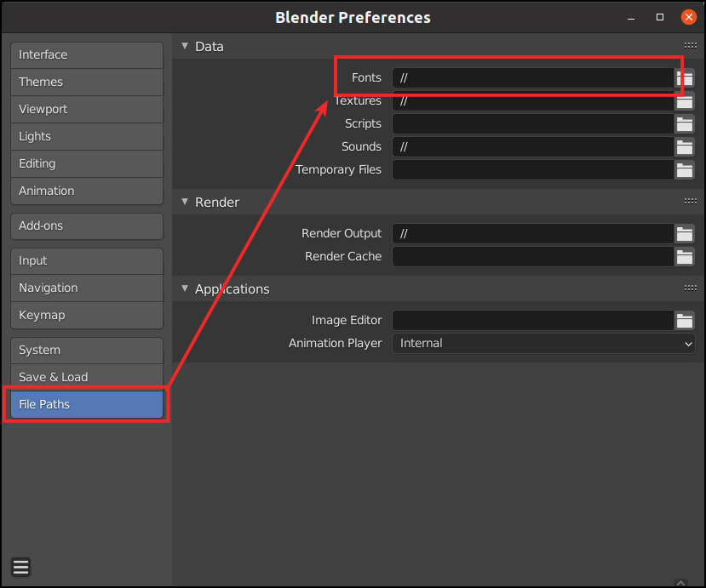Open the Keymap tab
The height and width of the screenshot is (588, 706).
pos(87,316)
